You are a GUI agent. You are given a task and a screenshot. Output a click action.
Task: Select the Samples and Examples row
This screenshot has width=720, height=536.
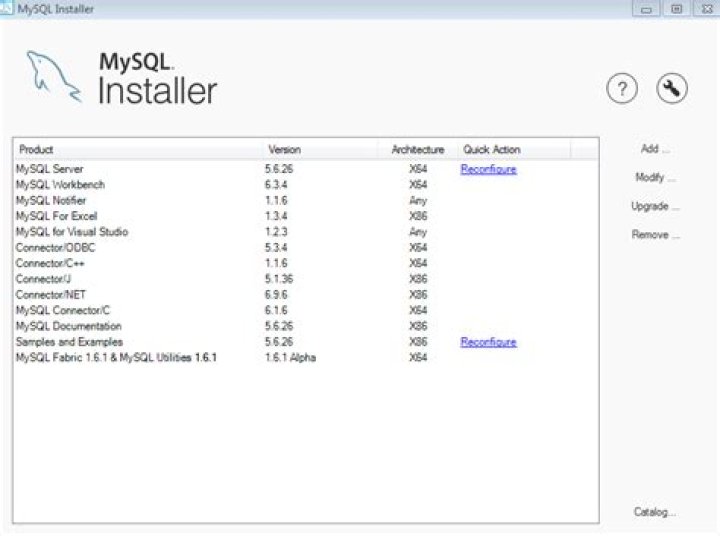click(x=306, y=342)
